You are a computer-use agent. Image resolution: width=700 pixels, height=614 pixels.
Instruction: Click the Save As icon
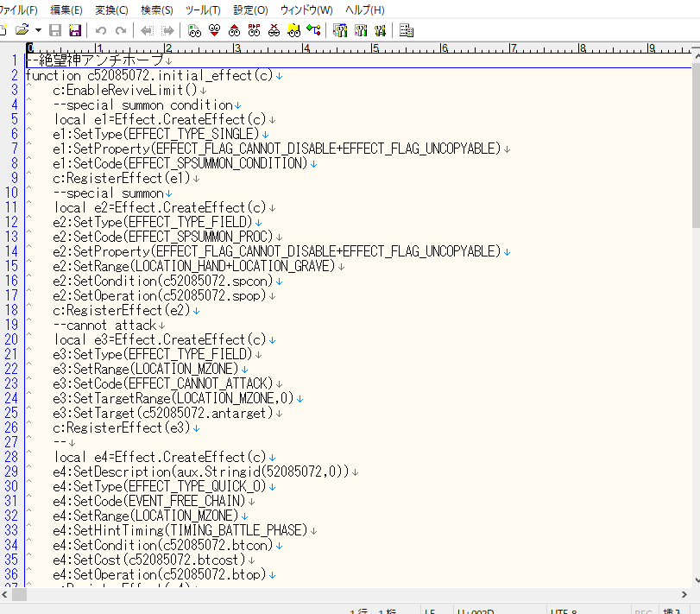(74, 30)
